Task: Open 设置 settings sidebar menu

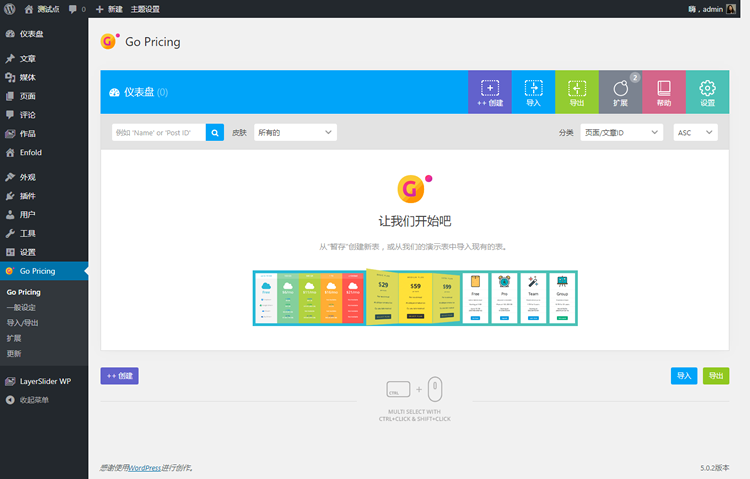Action: tap(44, 252)
